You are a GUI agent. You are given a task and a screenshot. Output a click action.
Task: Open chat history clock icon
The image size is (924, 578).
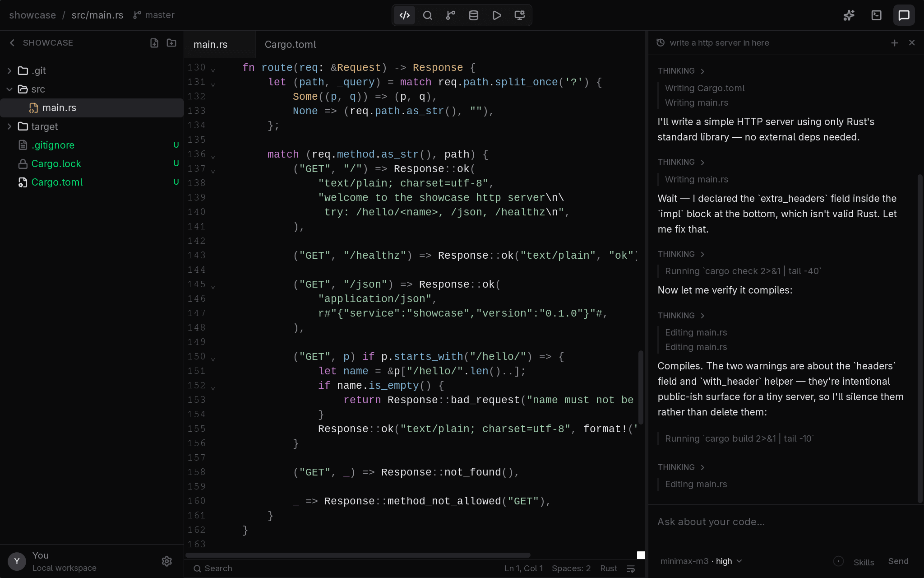tap(661, 42)
